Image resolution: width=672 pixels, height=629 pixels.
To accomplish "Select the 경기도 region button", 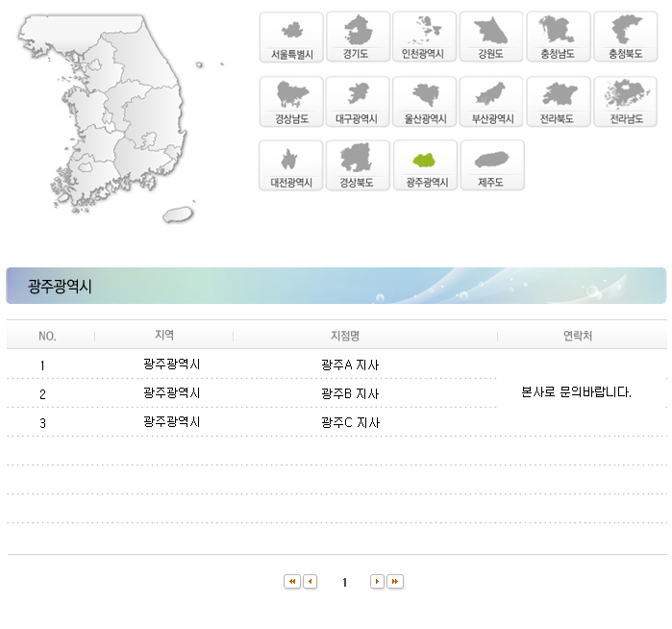I will tap(359, 38).
